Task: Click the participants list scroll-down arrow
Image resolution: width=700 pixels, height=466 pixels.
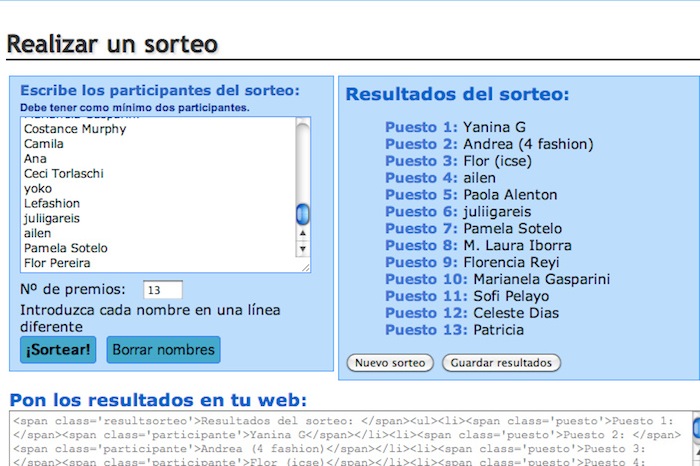Action: [303, 247]
